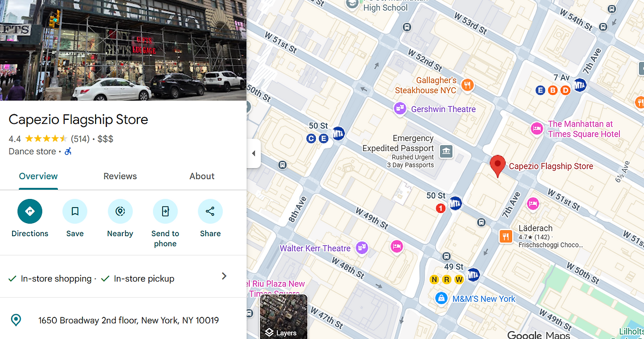
Task: Click M&M'S New York shopping marker
Action: pyautogui.click(x=442, y=298)
